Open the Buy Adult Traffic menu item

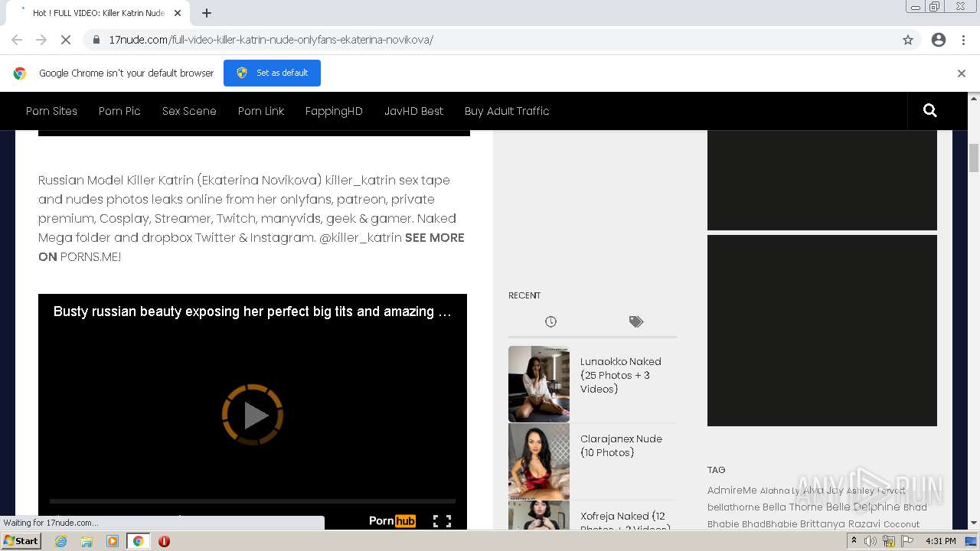(x=507, y=111)
